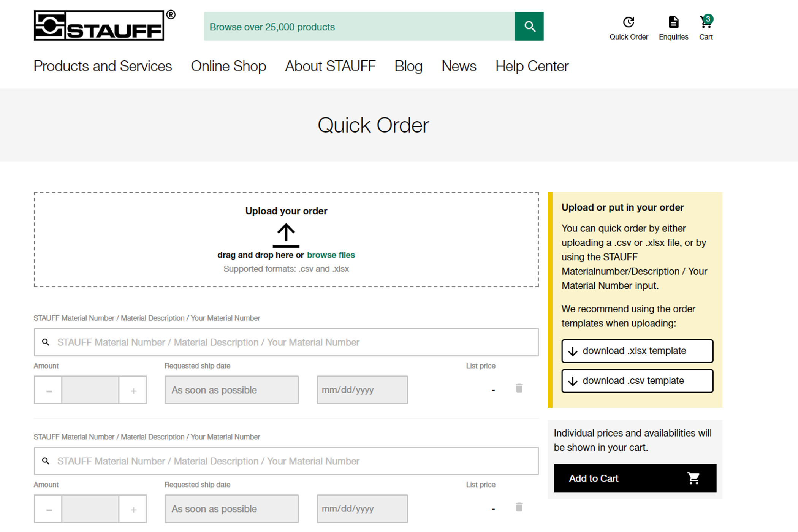
Task: Delete the first order row with trash icon
Action: [519, 388]
